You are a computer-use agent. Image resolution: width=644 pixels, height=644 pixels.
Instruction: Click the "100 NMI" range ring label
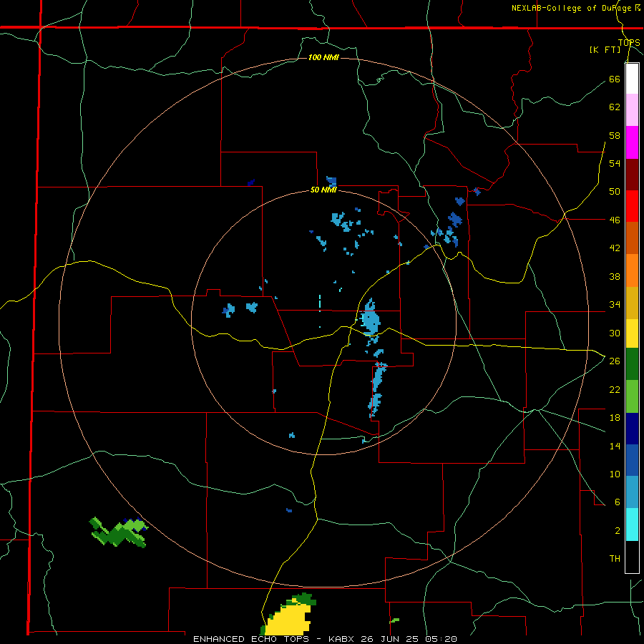[323, 57]
